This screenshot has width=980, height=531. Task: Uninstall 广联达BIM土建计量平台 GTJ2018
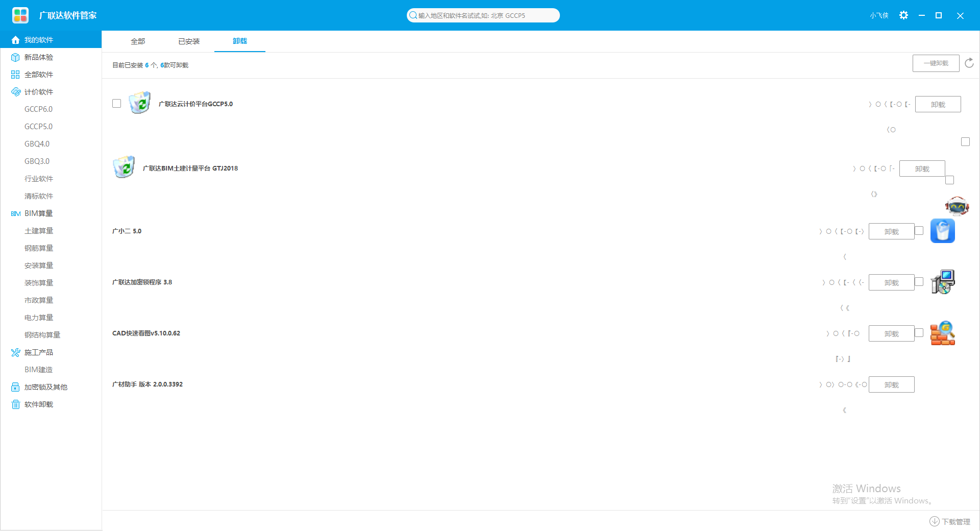point(922,168)
